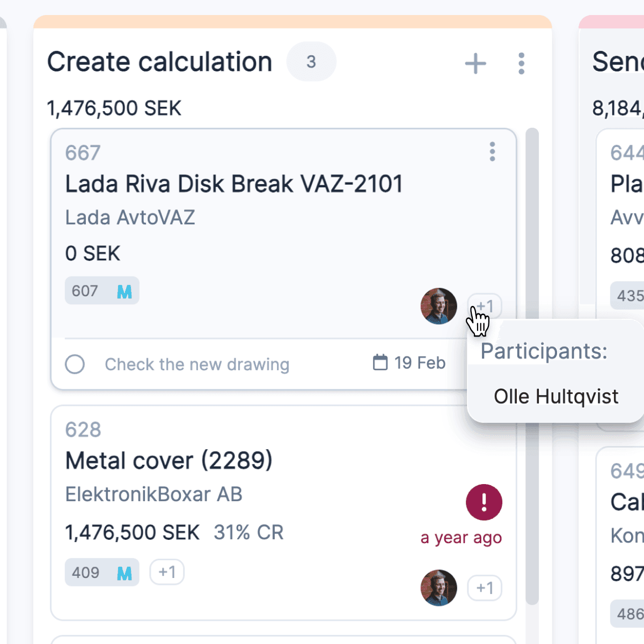Click ElektronikBoxar AB company name
The width and height of the screenshot is (644, 644).
(x=153, y=494)
